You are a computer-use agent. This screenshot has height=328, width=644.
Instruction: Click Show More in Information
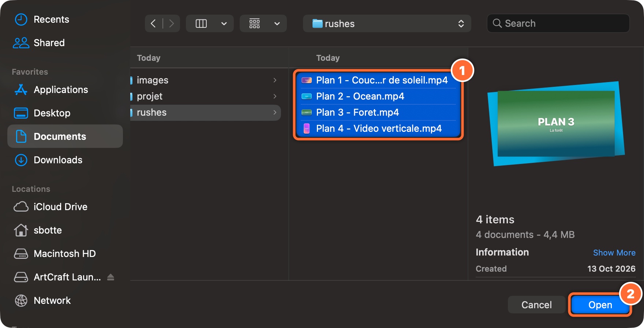point(614,253)
